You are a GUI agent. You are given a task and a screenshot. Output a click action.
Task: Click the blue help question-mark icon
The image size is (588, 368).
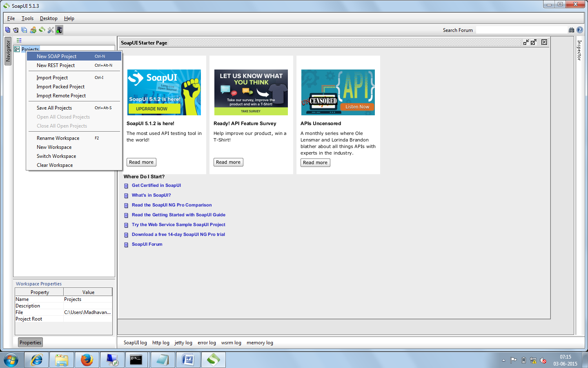579,30
